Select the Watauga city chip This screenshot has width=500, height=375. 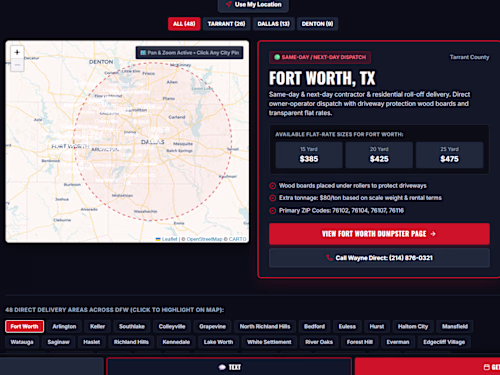[x=22, y=342]
